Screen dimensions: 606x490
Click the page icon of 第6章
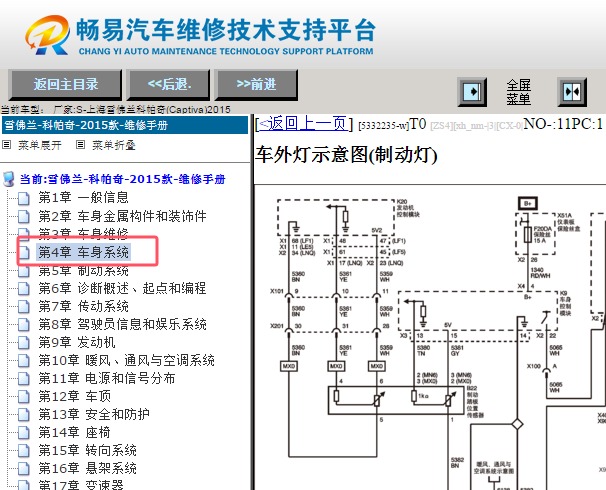click(24, 289)
